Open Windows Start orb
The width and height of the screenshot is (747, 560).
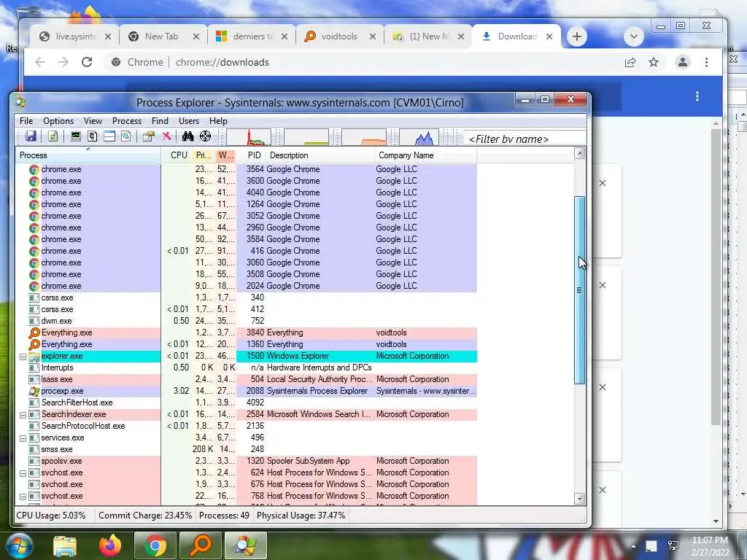(x=18, y=545)
